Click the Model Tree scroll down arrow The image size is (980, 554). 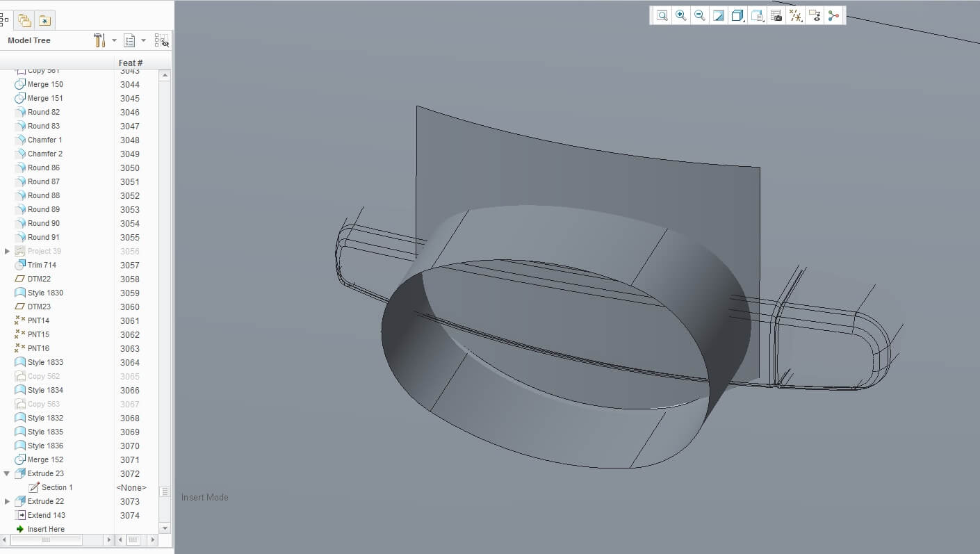(x=165, y=528)
